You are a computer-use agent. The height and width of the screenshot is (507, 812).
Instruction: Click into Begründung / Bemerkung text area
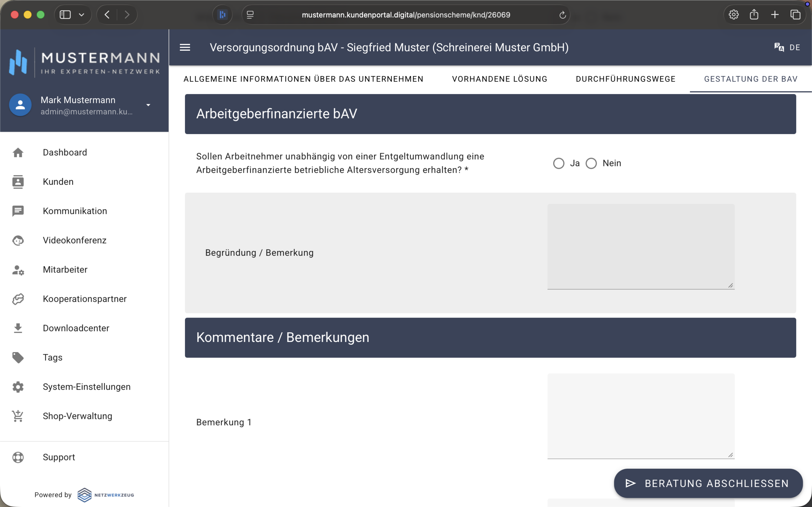[x=640, y=247]
